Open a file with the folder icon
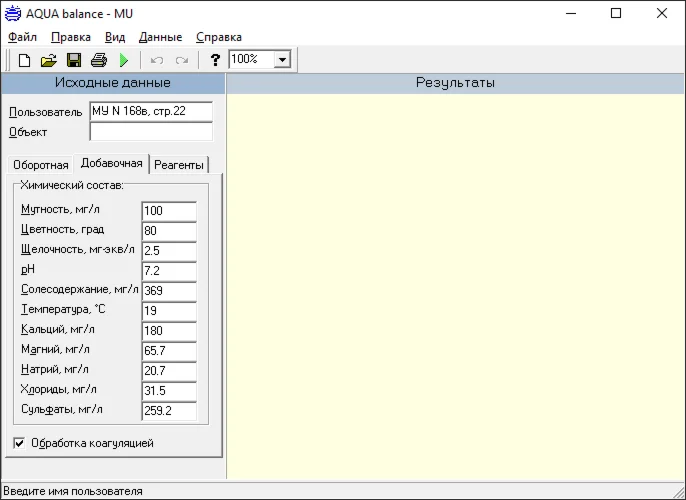The width and height of the screenshot is (686, 500). [x=48, y=60]
